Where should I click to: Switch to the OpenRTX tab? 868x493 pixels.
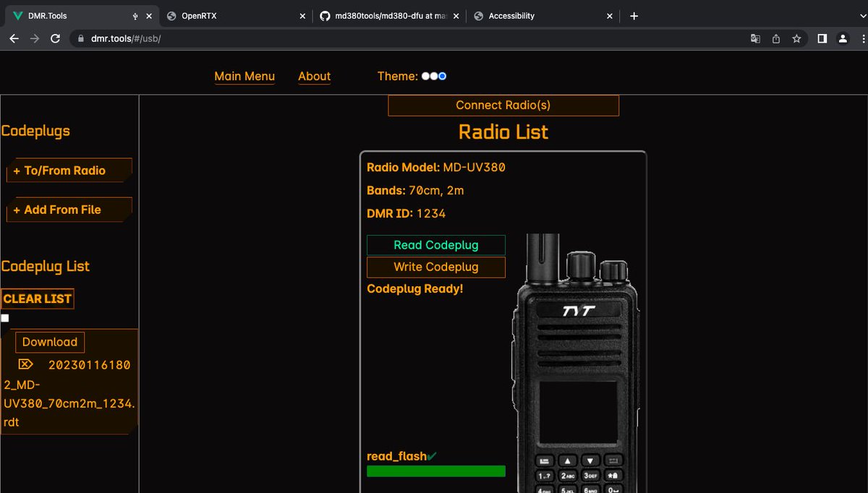(235, 16)
